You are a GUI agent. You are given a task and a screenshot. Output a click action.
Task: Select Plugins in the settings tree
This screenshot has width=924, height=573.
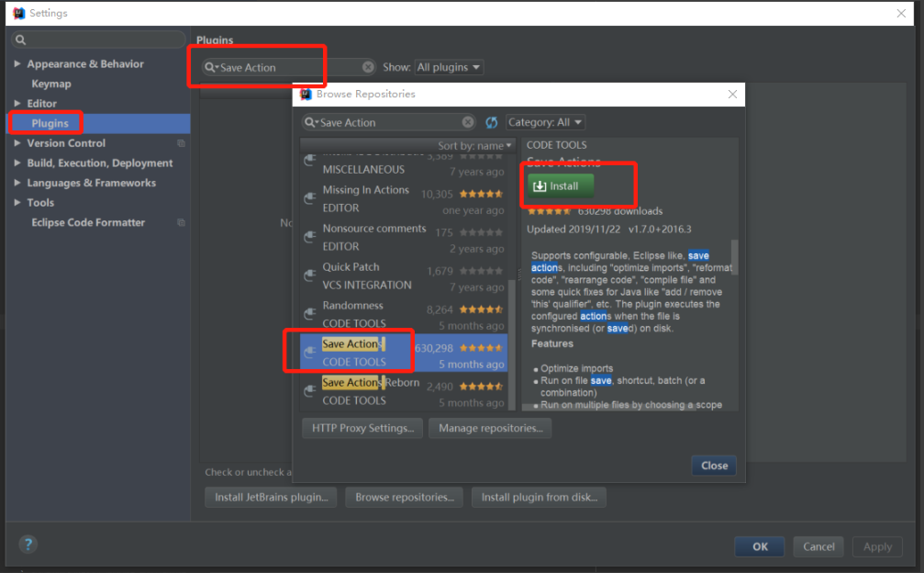[x=50, y=123]
